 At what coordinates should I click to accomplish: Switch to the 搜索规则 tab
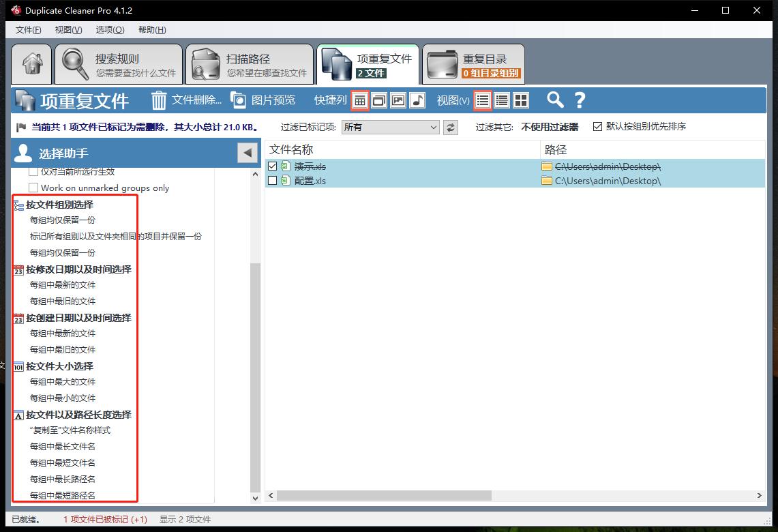coord(119,63)
